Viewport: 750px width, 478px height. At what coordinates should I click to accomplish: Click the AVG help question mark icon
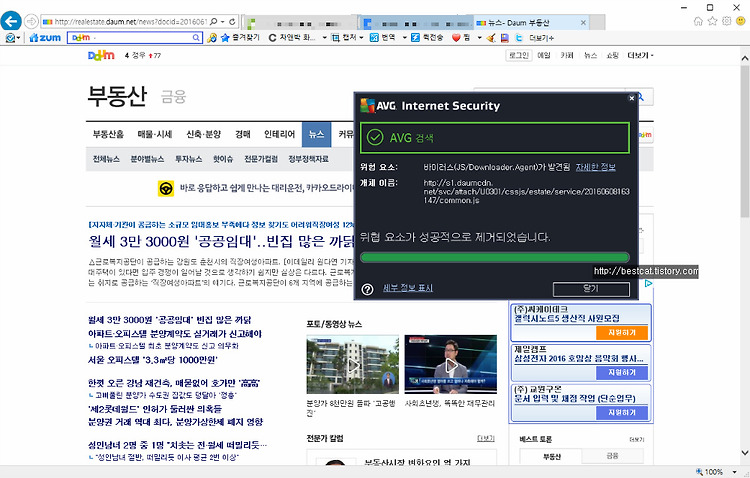coord(367,289)
